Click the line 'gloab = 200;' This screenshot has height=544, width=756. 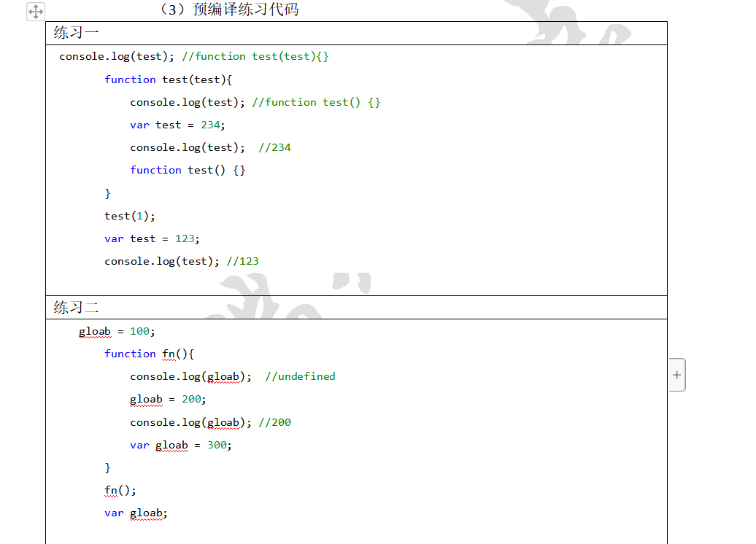[x=168, y=400]
